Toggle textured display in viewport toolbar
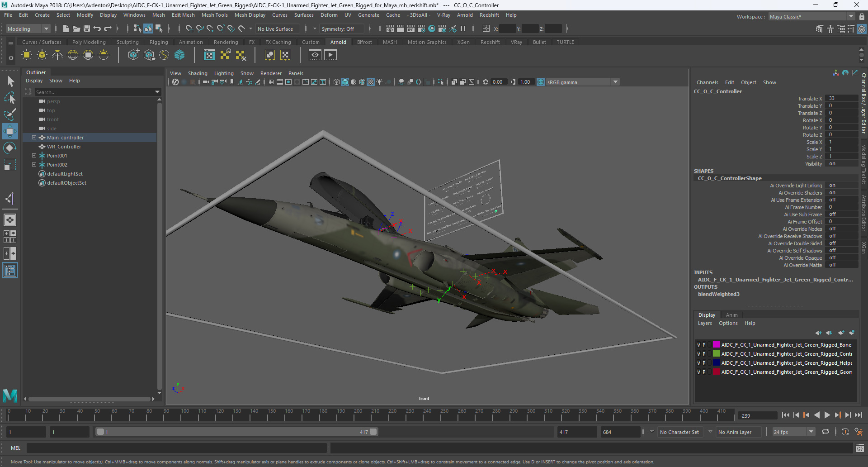This screenshot has width=868, height=467. coord(371,82)
